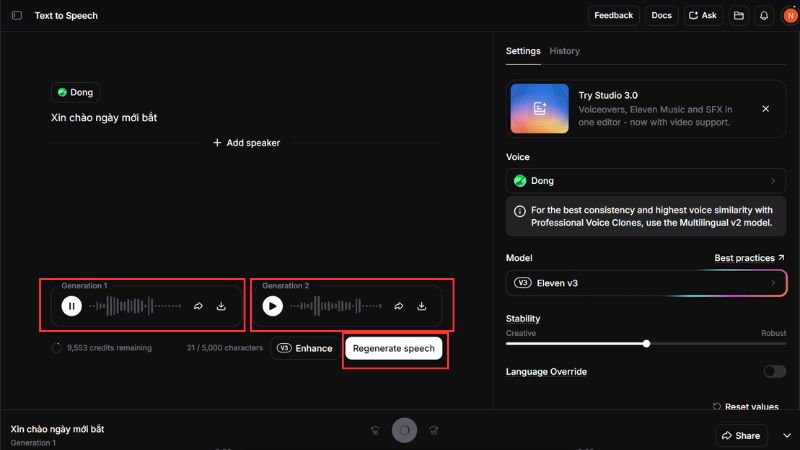This screenshot has height=450, width=800.
Task: Share Generation 1 via arrow icon
Action: [x=198, y=306]
